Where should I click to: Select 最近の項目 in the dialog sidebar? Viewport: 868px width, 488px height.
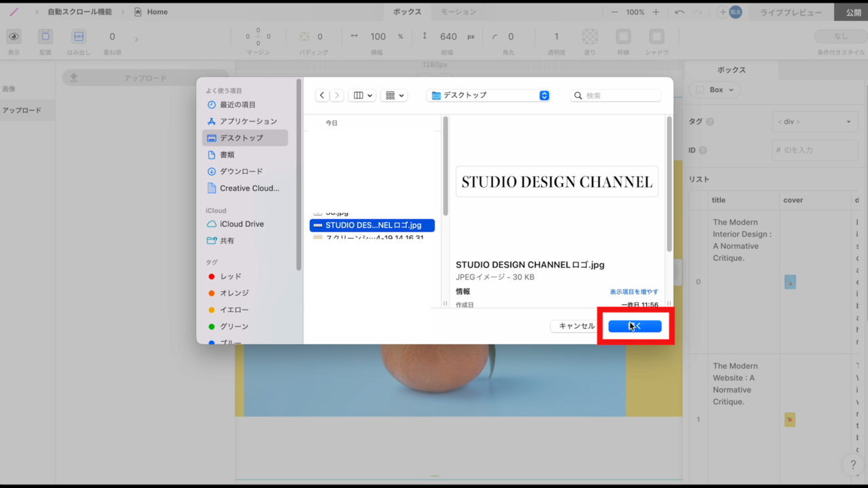point(245,104)
